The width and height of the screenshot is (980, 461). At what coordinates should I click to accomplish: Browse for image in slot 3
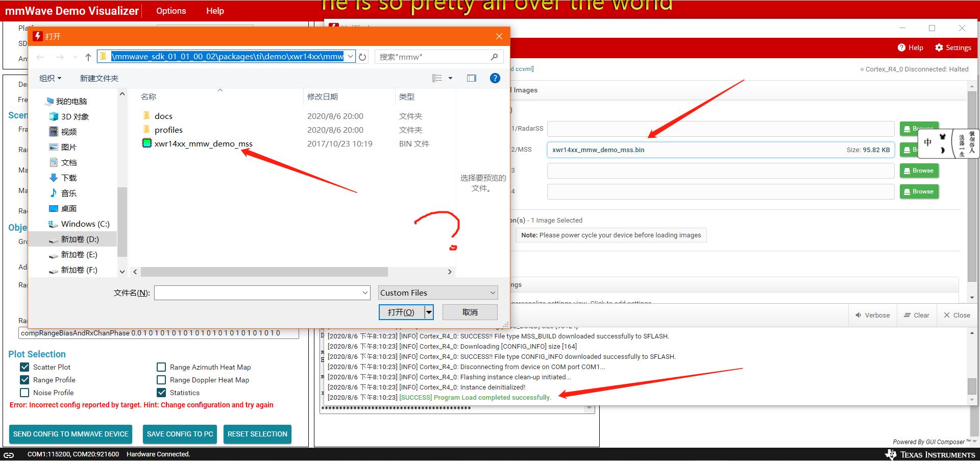[919, 171]
